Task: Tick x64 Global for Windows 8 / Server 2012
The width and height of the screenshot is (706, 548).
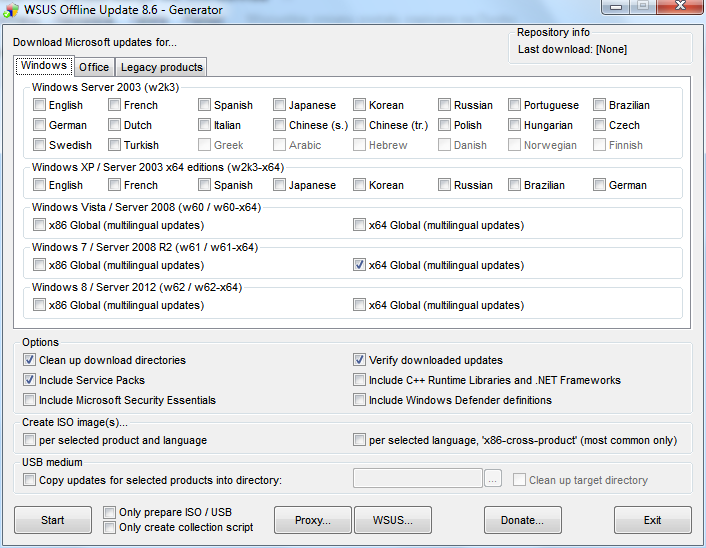Action: (x=359, y=305)
